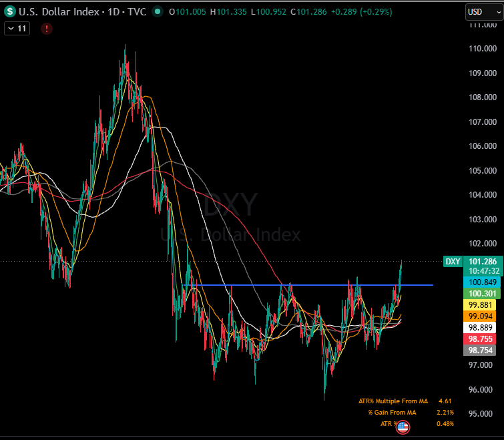The image size is (504, 440).
Task: Click the 103.000 price axis label
Action: pos(483,220)
